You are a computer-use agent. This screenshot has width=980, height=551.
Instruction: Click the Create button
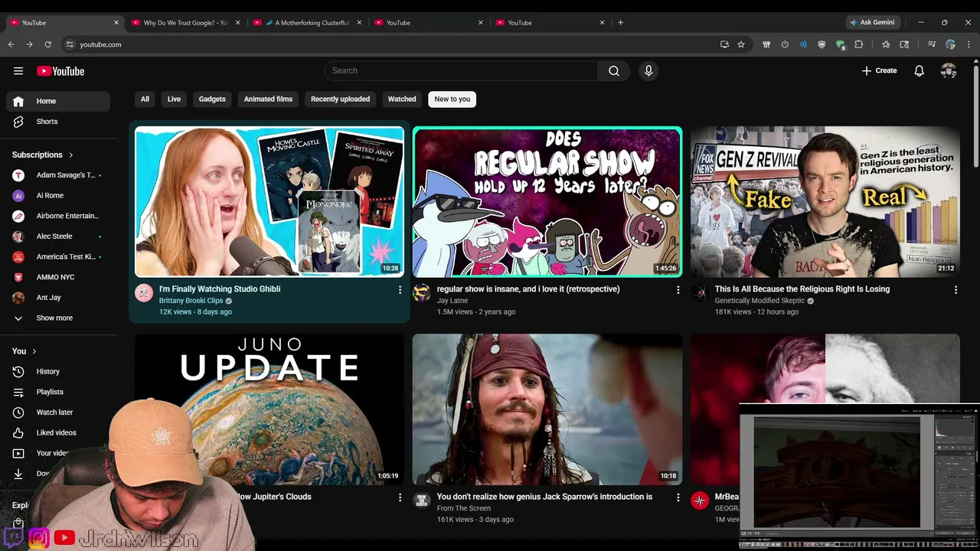coord(879,71)
